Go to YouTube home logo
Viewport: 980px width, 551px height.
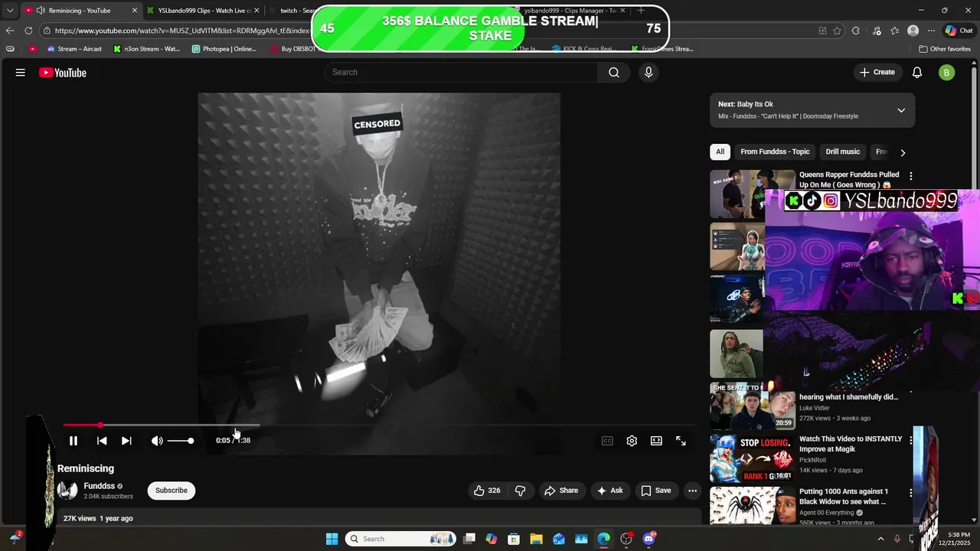click(x=63, y=73)
